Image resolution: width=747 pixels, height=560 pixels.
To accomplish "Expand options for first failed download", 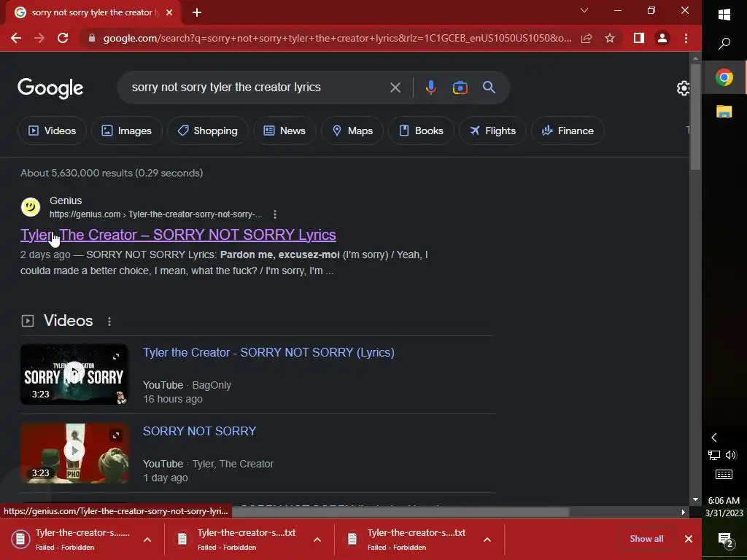I will 147,540.
